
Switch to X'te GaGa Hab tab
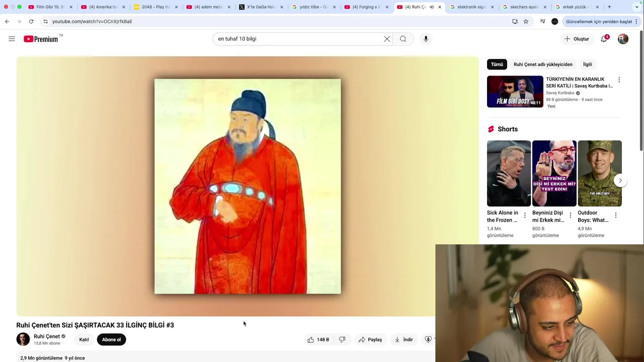[261, 7]
